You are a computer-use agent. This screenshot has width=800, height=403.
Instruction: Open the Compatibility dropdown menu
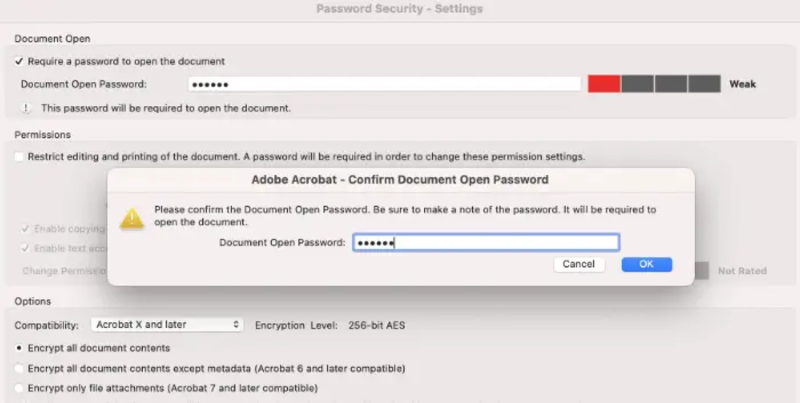pyautogui.click(x=167, y=325)
